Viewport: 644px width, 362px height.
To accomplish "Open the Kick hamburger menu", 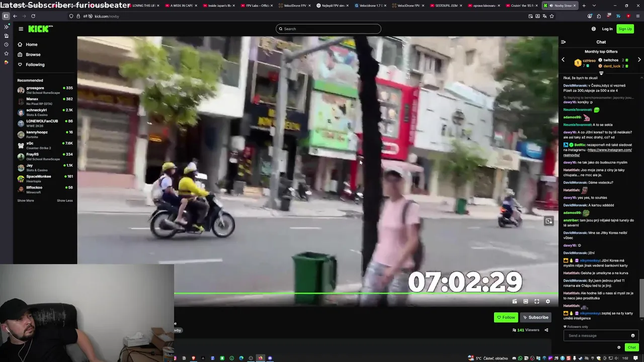I will 21,29.
